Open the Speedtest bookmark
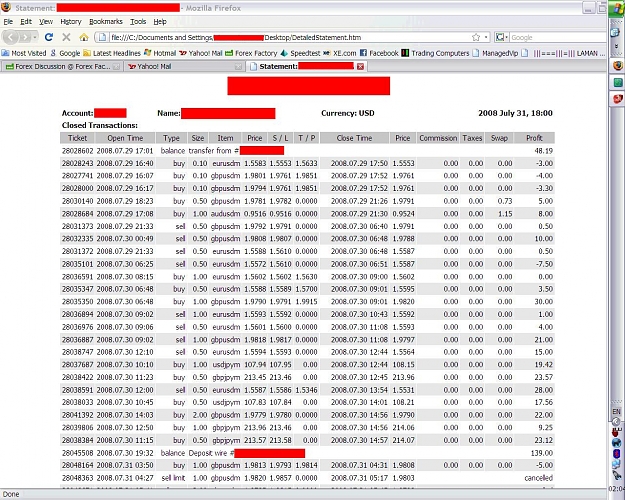 (x=301, y=53)
